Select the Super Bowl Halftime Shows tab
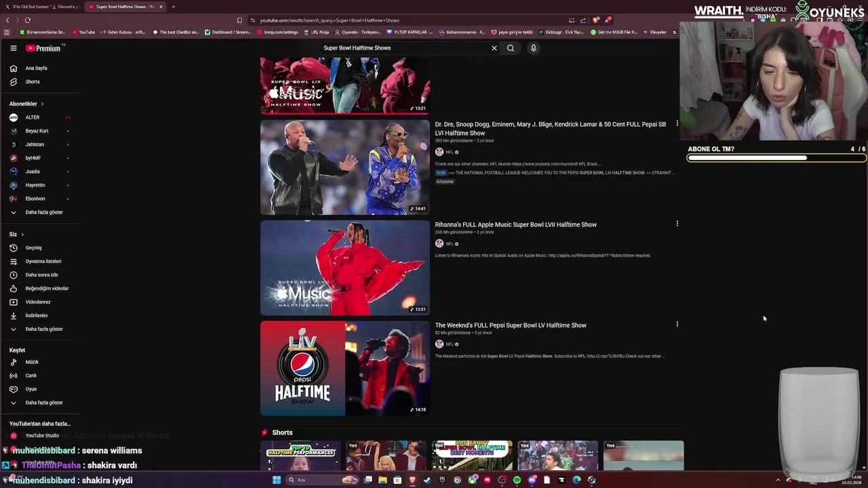The width and height of the screenshot is (868, 488). (124, 7)
